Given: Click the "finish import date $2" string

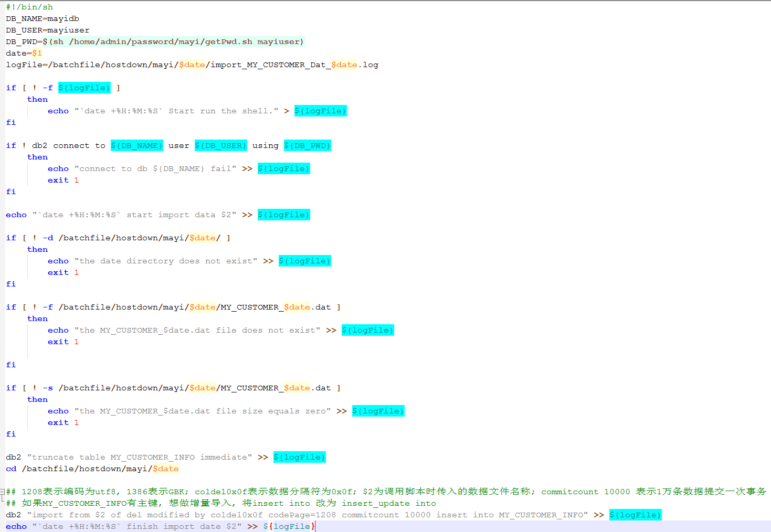Looking at the screenshot, I should (x=137, y=526).
